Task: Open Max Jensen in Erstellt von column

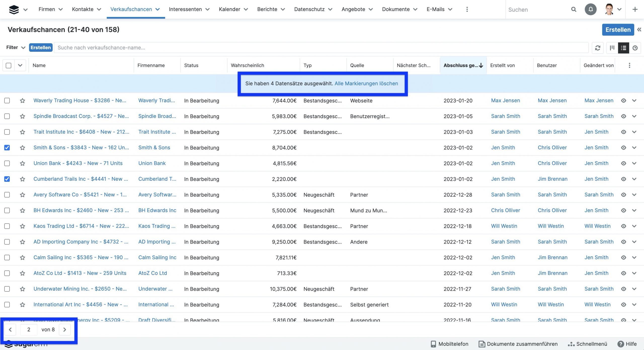Action: [505, 101]
